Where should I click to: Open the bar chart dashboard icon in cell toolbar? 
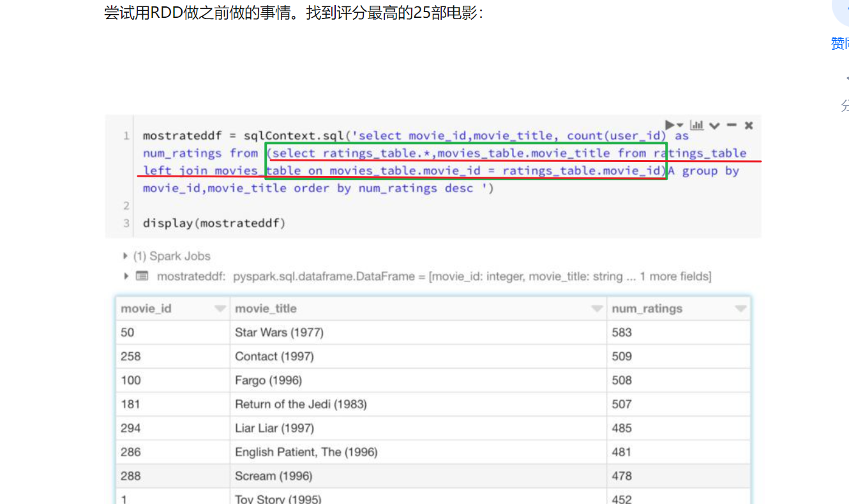click(697, 125)
